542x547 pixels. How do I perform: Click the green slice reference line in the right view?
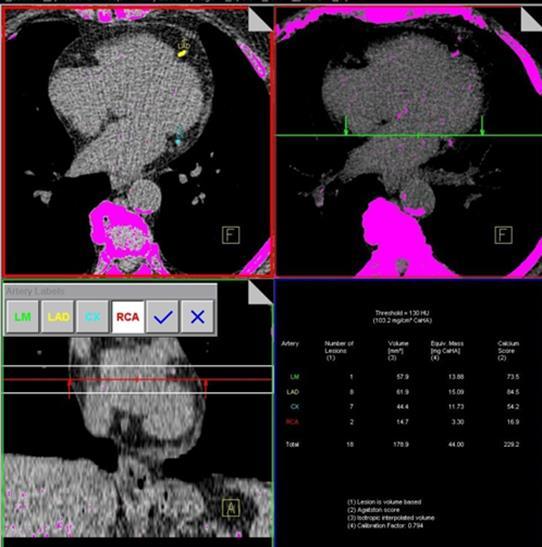click(x=409, y=135)
